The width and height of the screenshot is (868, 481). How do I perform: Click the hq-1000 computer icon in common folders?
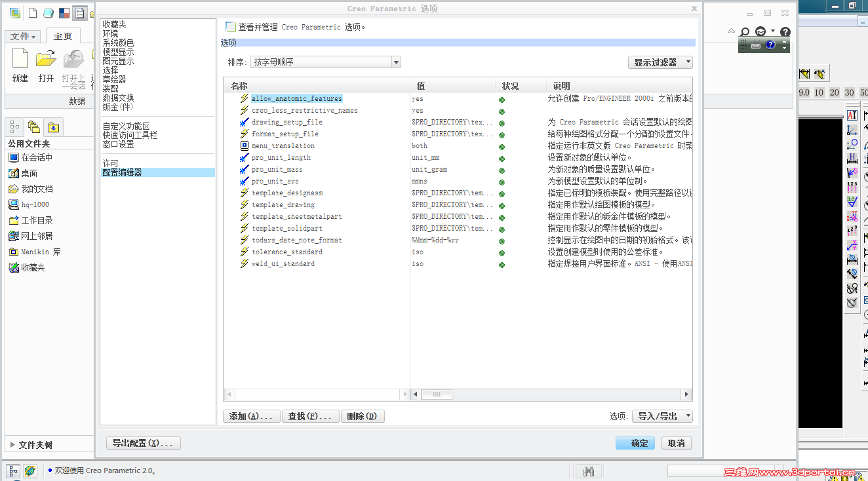point(14,204)
